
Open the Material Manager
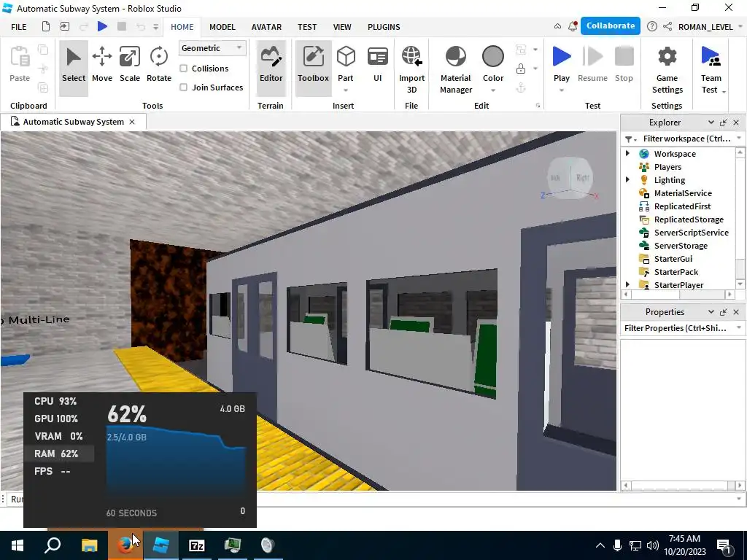pos(456,69)
